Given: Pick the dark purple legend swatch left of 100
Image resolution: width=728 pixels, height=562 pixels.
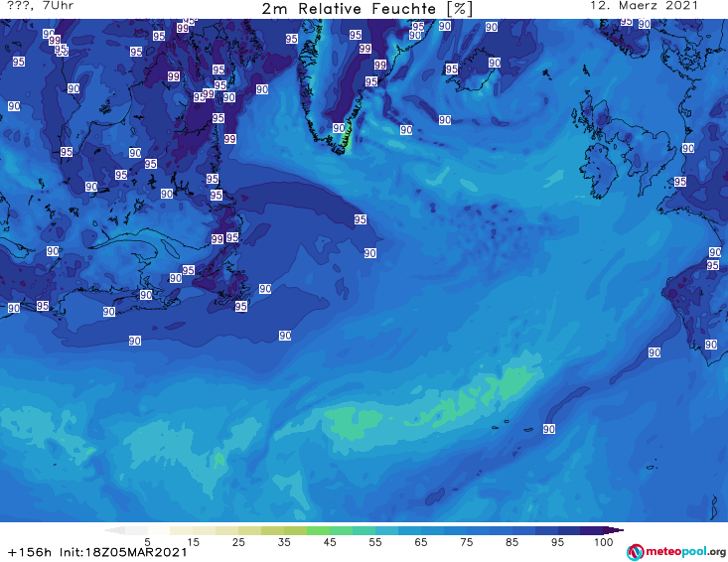Looking at the screenshot, I should [x=592, y=530].
